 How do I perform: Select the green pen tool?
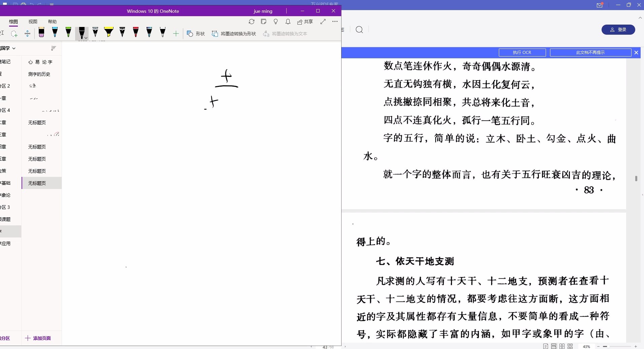coord(68,32)
